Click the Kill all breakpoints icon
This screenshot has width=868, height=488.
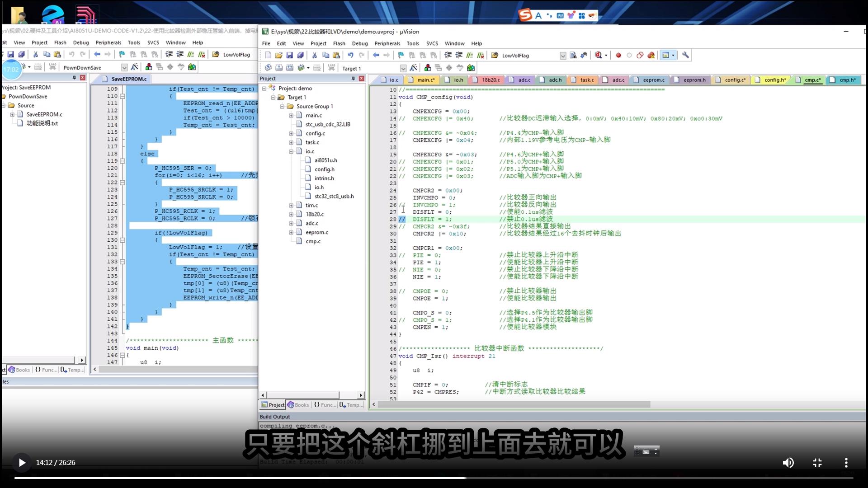pyautogui.click(x=651, y=55)
